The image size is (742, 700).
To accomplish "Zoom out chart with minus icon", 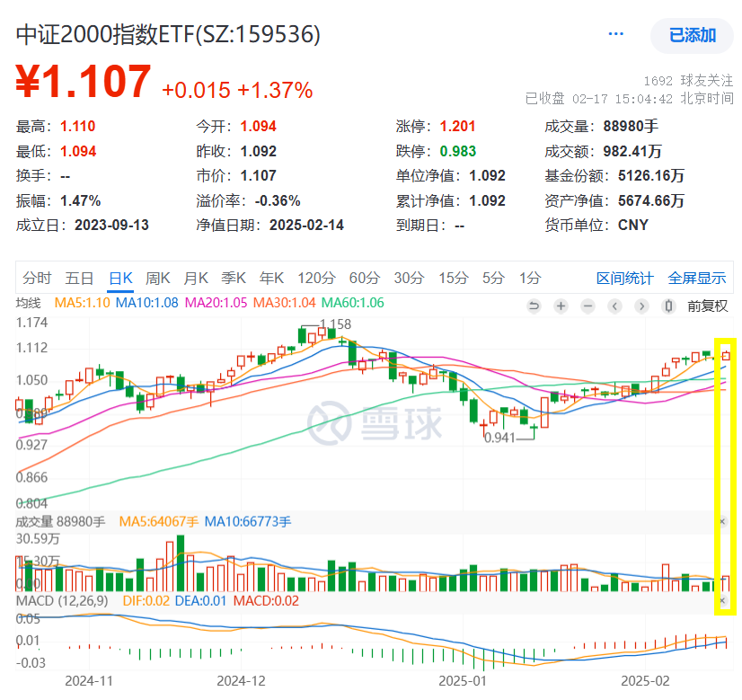I will coord(587,306).
